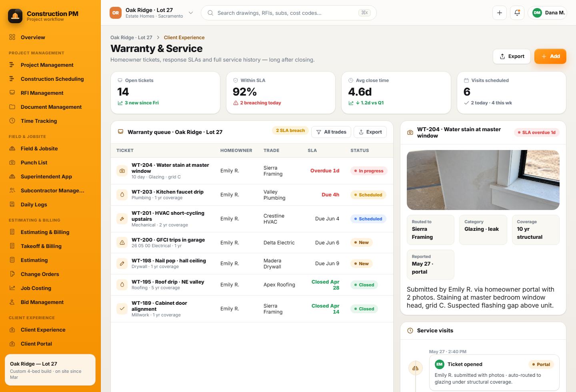576x392 pixels.
Task: Open Takeoff & Billing
Action: (50, 246)
